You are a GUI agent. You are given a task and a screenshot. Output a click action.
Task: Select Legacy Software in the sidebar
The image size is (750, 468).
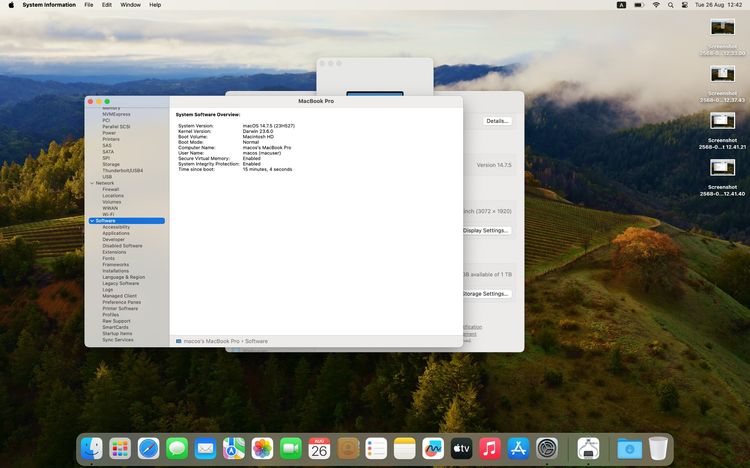click(121, 283)
